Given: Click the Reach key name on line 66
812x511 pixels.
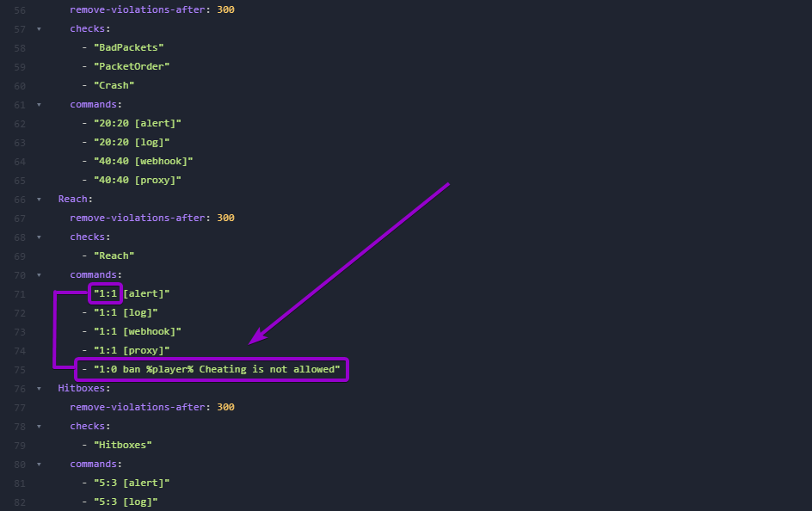Looking at the screenshot, I should click(x=72, y=199).
